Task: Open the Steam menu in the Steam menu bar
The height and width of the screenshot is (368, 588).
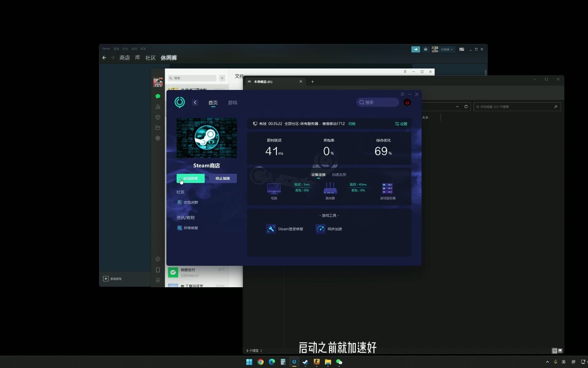Action: 106,49
